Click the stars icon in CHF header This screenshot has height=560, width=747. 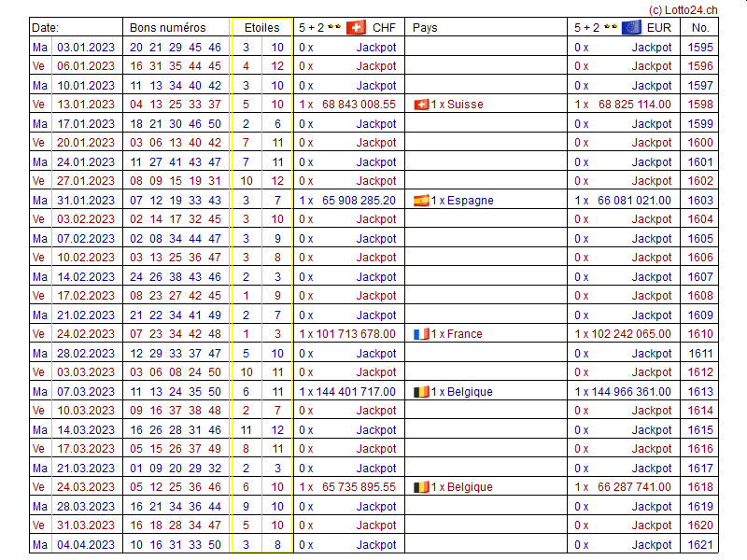[x=334, y=28]
